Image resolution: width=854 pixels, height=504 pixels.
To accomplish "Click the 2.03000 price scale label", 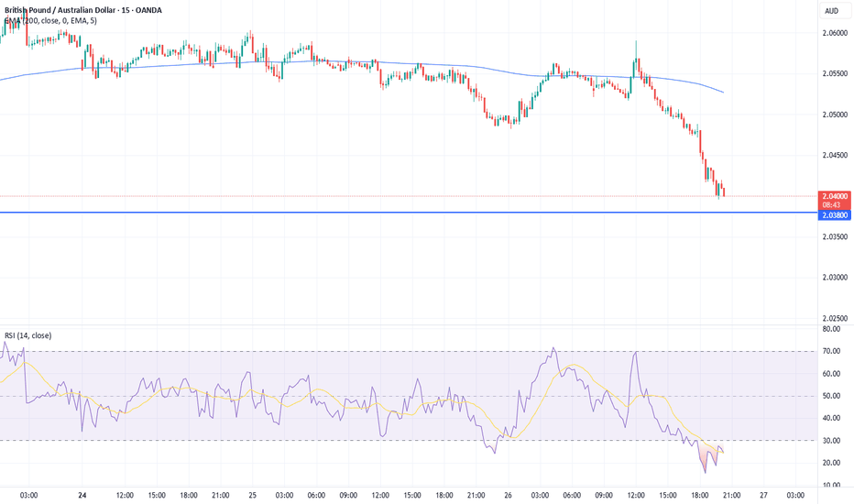I will point(835,278).
